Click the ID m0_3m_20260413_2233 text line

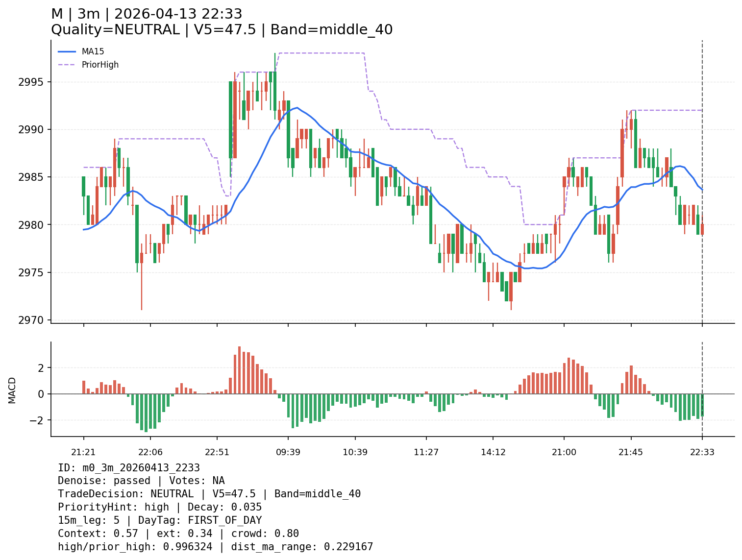pyautogui.click(x=129, y=468)
